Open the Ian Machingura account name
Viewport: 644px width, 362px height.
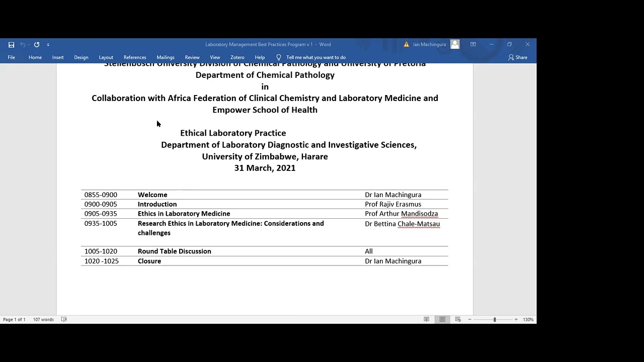tap(430, 45)
